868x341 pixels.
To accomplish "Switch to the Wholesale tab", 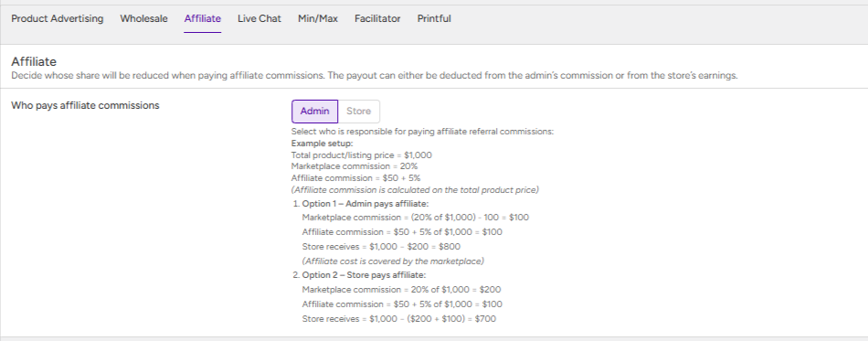I will point(144,19).
